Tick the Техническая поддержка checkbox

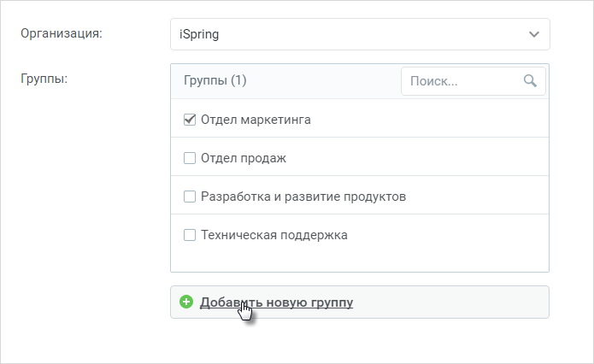[x=190, y=235]
